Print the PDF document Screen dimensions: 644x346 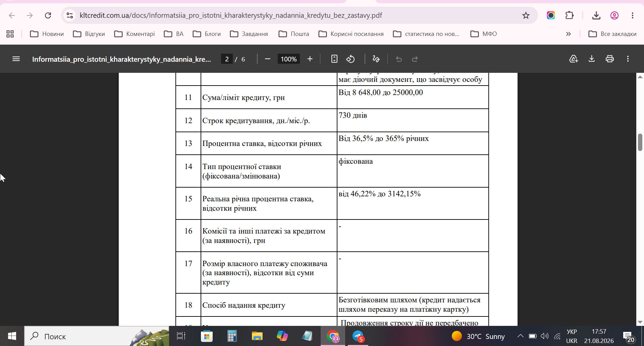(610, 59)
